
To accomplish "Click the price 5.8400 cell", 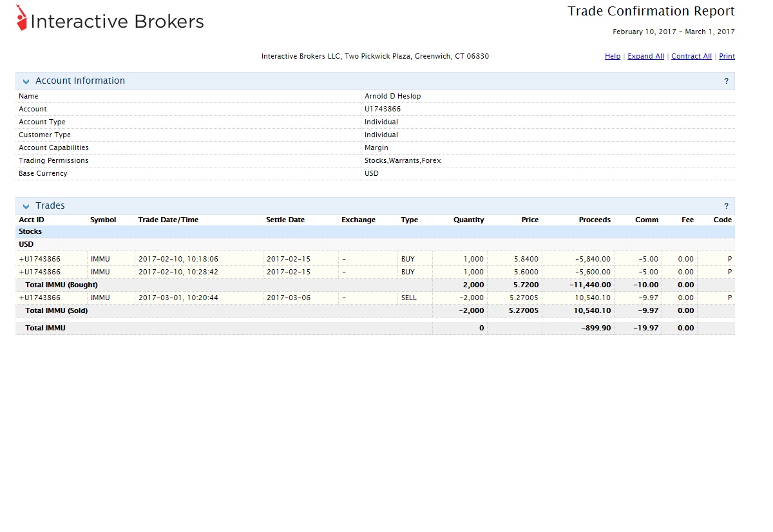I will [x=526, y=259].
